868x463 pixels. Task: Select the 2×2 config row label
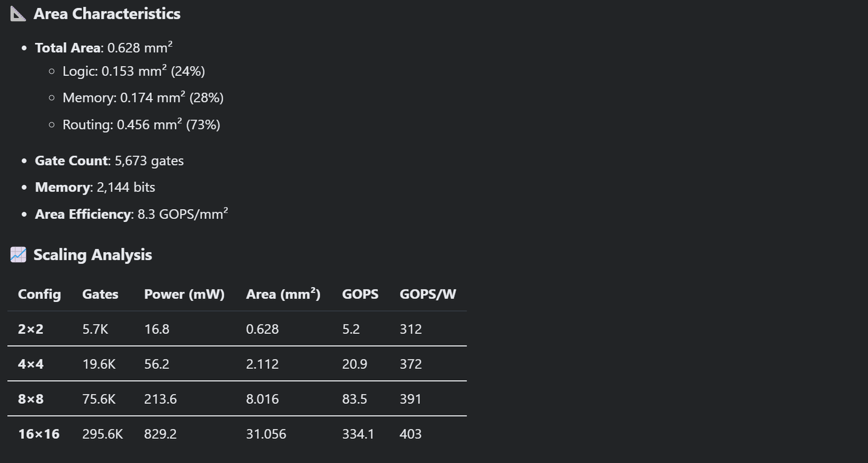pos(31,329)
